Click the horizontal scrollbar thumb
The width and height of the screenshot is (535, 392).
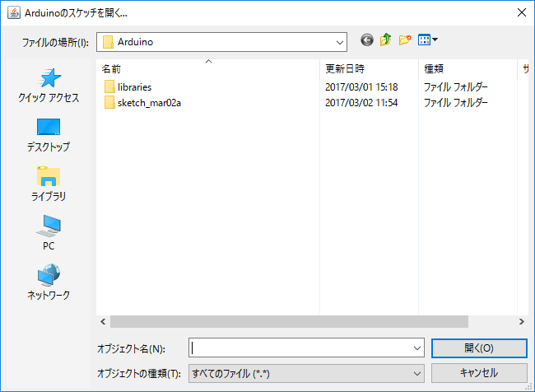pos(289,322)
